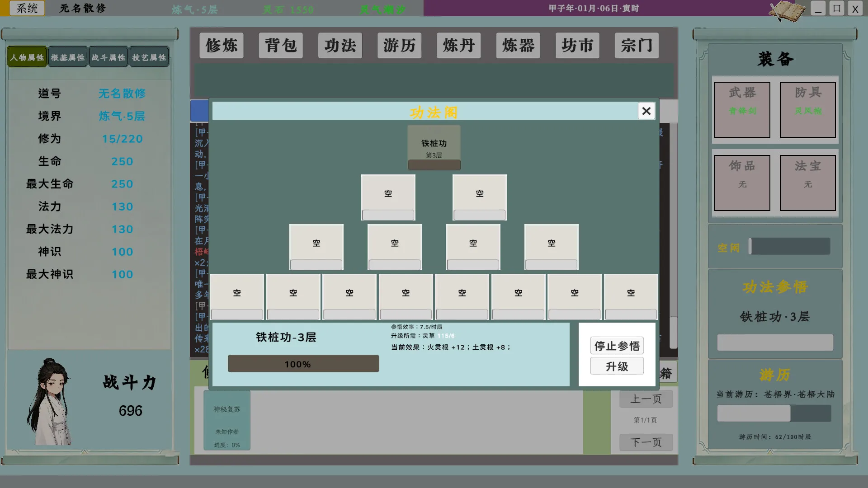Image resolution: width=868 pixels, height=488 pixels.
Task: Select the 法宝 treasure slot
Action: [x=808, y=183]
